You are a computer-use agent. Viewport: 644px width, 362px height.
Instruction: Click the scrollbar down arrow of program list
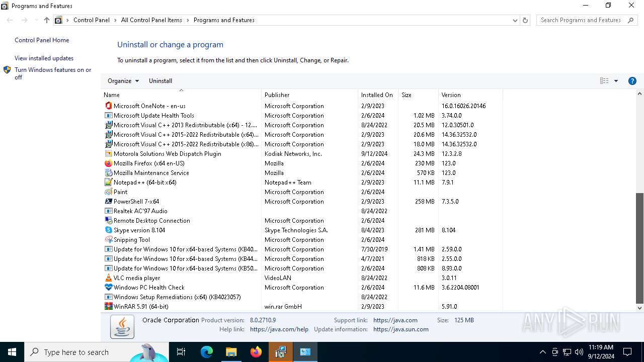640,308
